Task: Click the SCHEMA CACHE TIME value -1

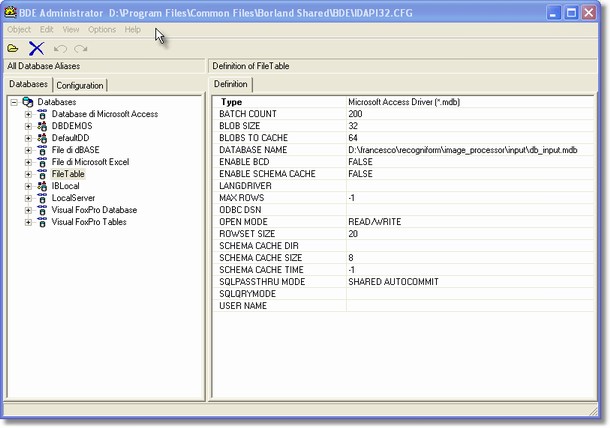Action: click(x=352, y=270)
